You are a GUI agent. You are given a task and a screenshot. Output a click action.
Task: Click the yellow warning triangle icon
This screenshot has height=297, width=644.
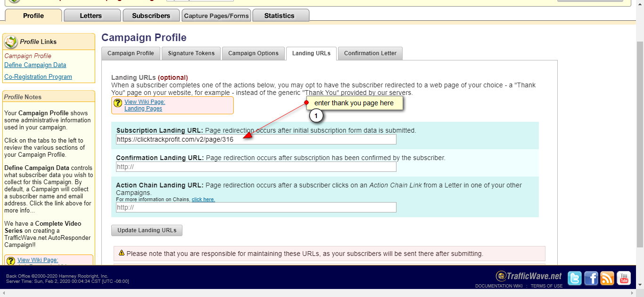click(x=122, y=253)
